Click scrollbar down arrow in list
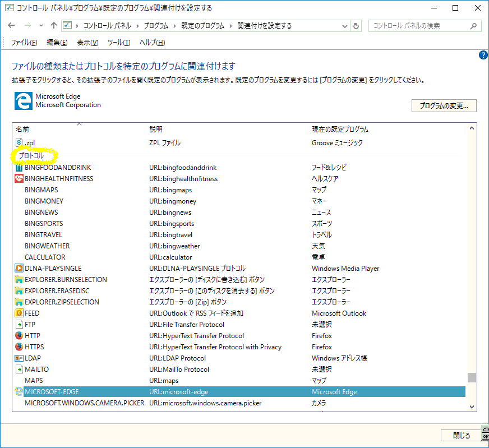Image resolution: width=489 pixels, height=448 pixels. 472,407
